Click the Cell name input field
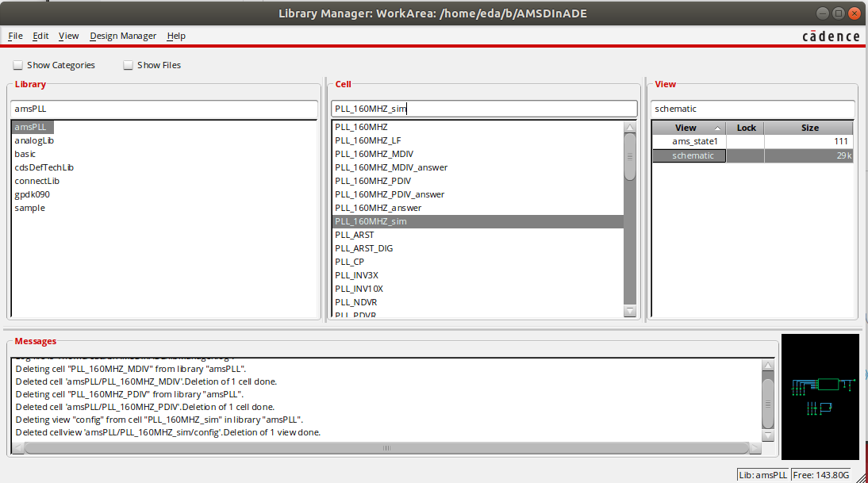Viewport: 868px width, 483px height. [x=484, y=109]
